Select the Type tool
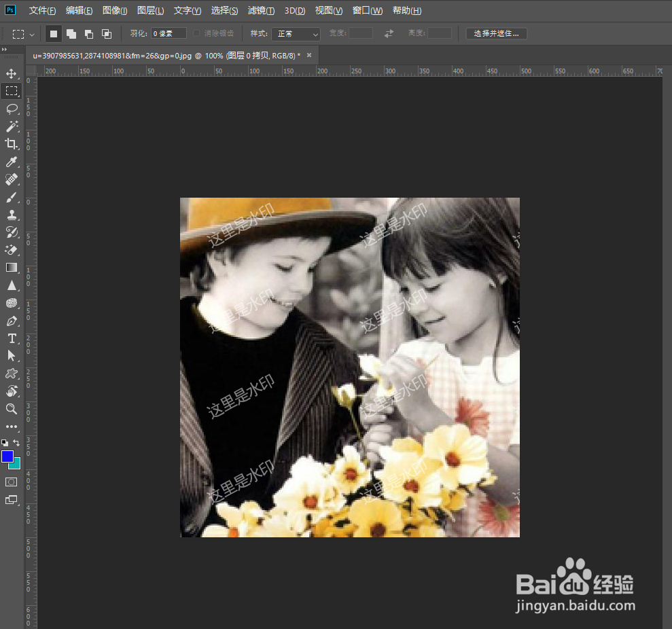 pos(12,338)
